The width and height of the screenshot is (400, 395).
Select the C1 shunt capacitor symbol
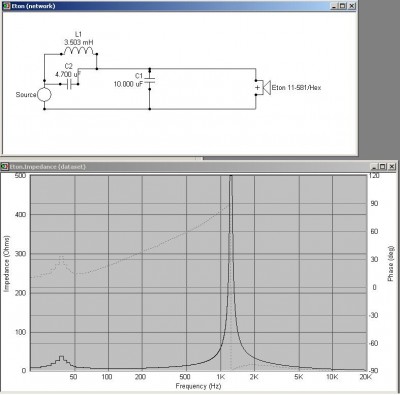150,80
